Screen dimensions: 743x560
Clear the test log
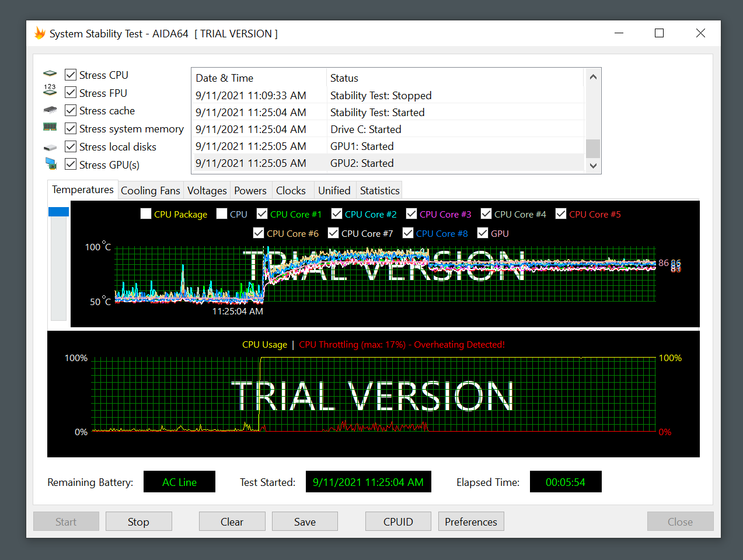click(x=232, y=521)
